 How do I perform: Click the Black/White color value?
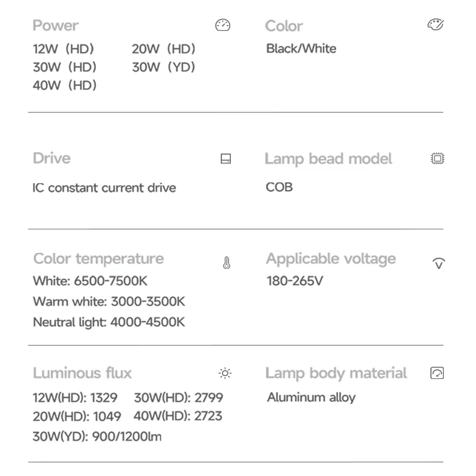click(x=301, y=49)
